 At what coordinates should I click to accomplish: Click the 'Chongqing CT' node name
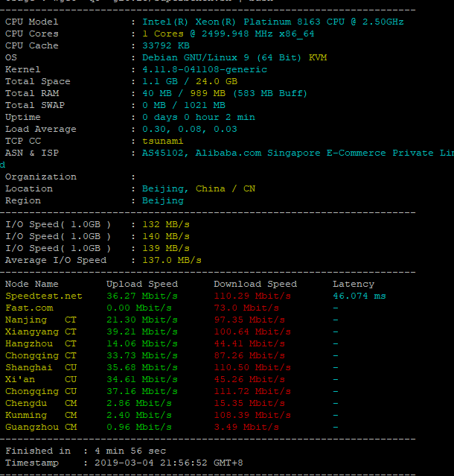click(41, 356)
